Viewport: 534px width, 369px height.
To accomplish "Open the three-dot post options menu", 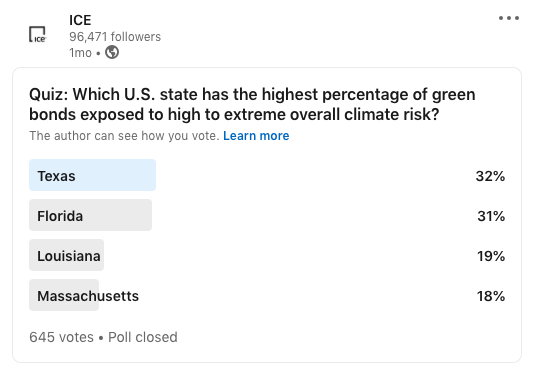I will (509, 18).
